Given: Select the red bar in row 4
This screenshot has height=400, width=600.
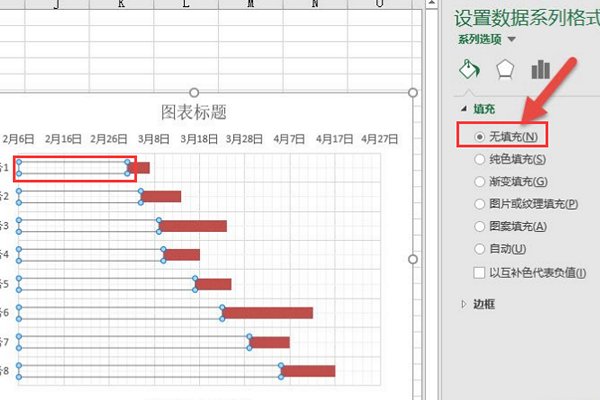Looking at the screenshot, I should tap(182, 255).
